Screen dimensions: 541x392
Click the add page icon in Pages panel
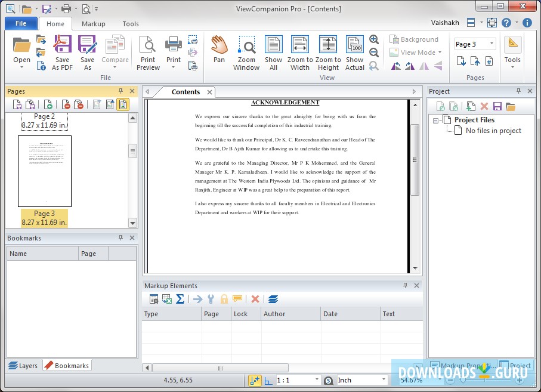tap(48, 104)
